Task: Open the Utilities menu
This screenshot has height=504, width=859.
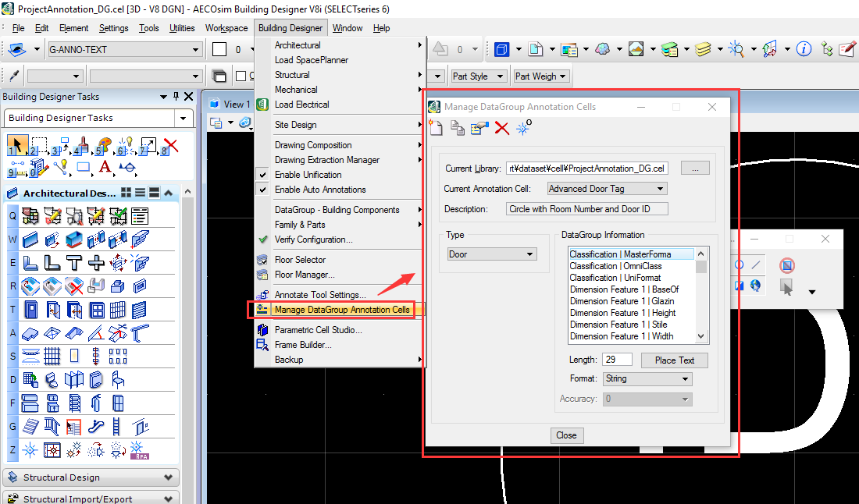Action: pyautogui.click(x=182, y=28)
